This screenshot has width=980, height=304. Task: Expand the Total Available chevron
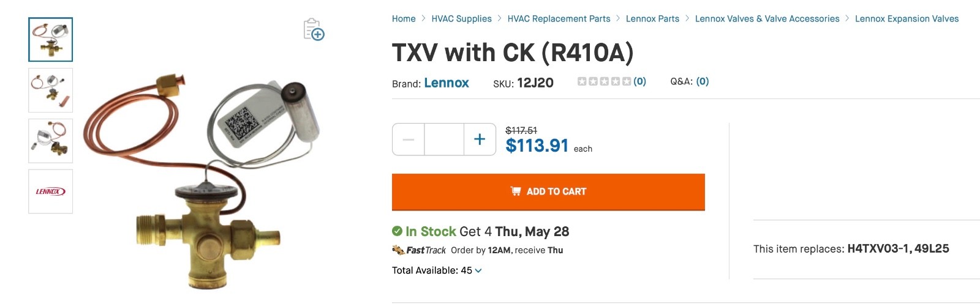[478, 270]
